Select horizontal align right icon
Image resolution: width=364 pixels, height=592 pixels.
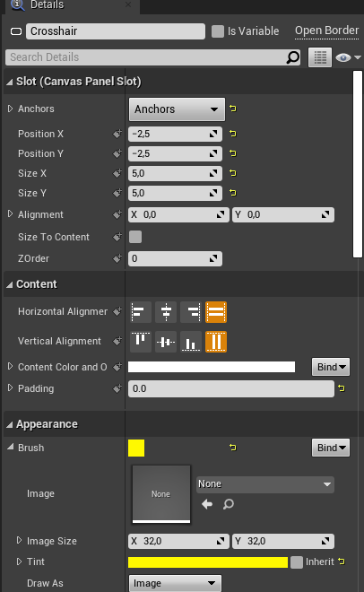[x=191, y=312]
